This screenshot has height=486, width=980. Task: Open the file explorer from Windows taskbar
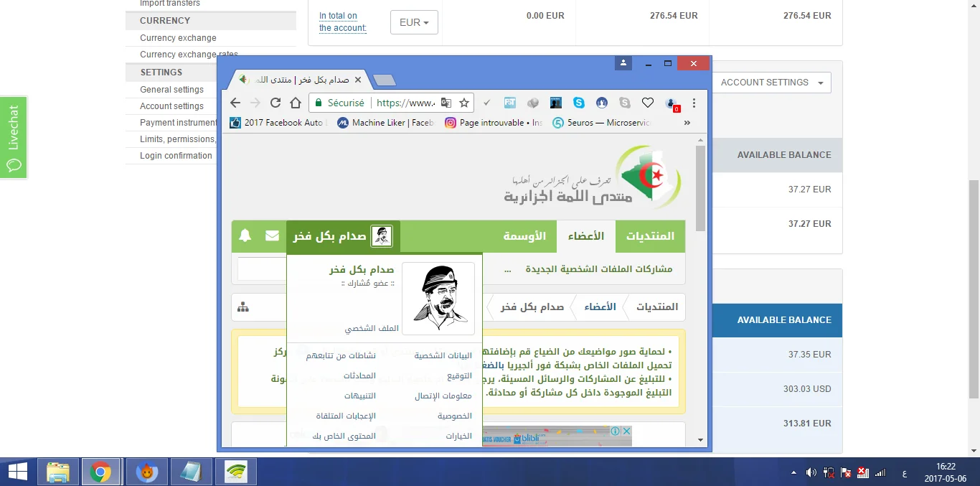coord(58,472)
